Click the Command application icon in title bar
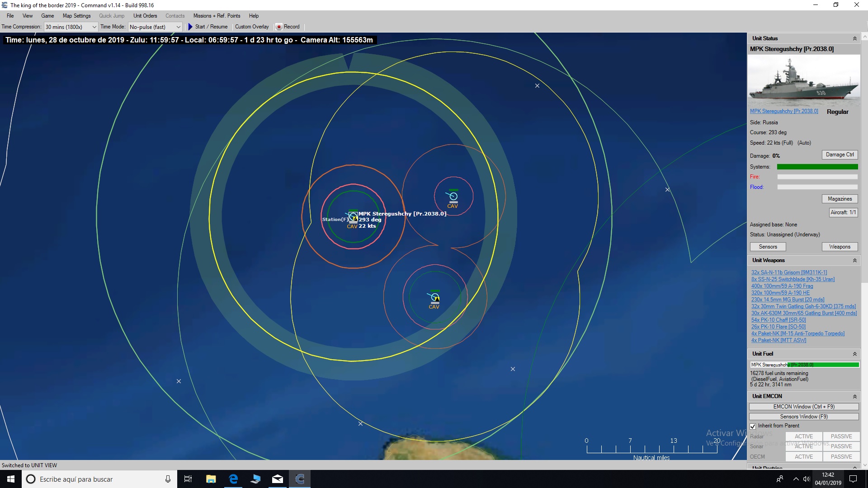868x488 pixels. coord(5,5)
